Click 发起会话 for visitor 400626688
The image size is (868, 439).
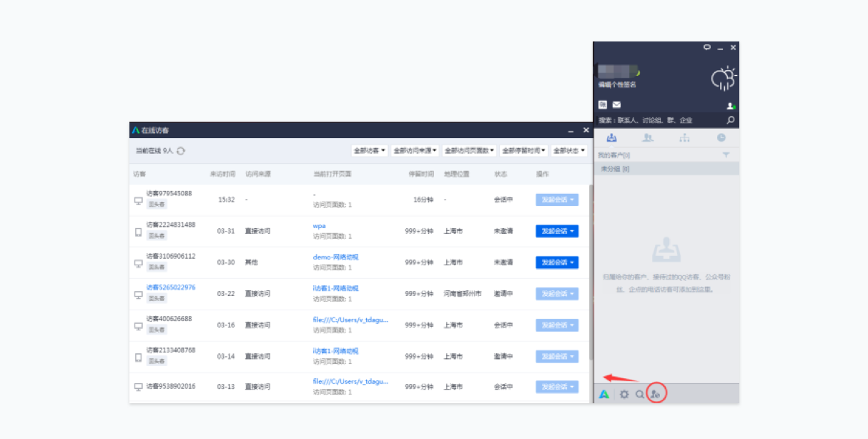click(x=557, y=325)
